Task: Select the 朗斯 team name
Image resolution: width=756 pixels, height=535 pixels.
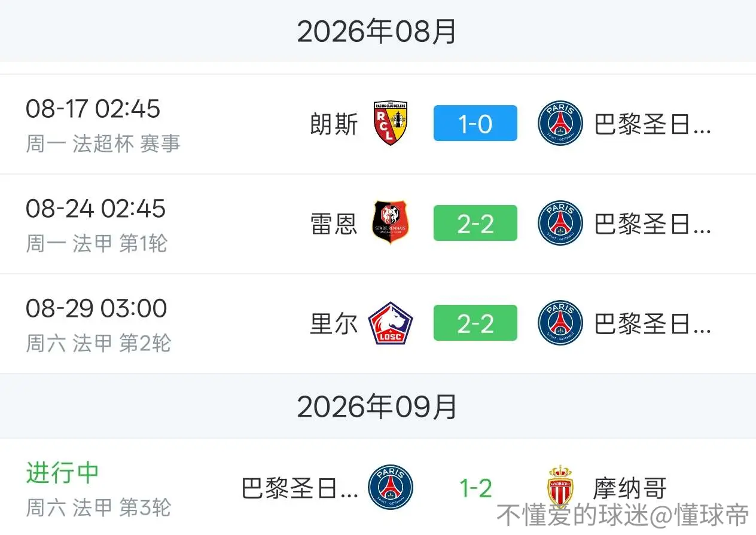Action: (334, 124)
